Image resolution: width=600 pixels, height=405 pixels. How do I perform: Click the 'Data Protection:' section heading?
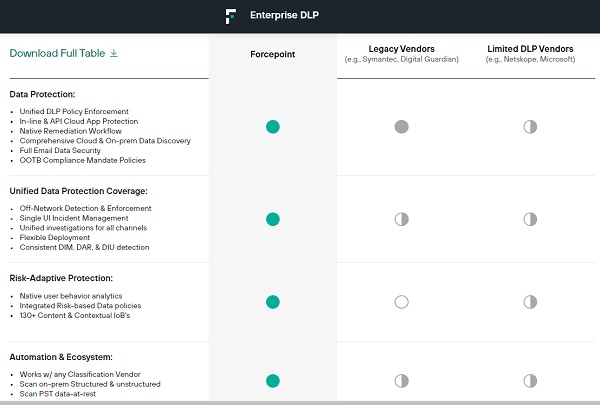tap(42, 94)
